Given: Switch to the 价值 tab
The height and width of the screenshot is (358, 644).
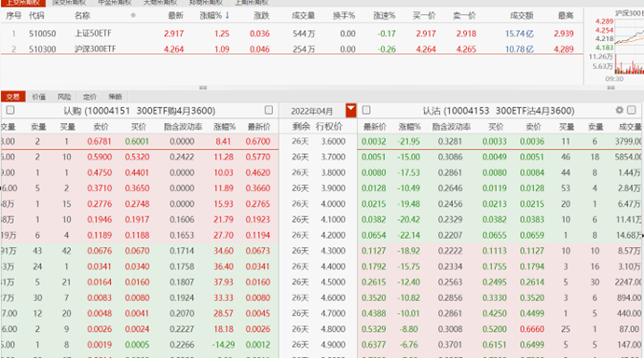Looking at the screenshot, I should (38, 97).
